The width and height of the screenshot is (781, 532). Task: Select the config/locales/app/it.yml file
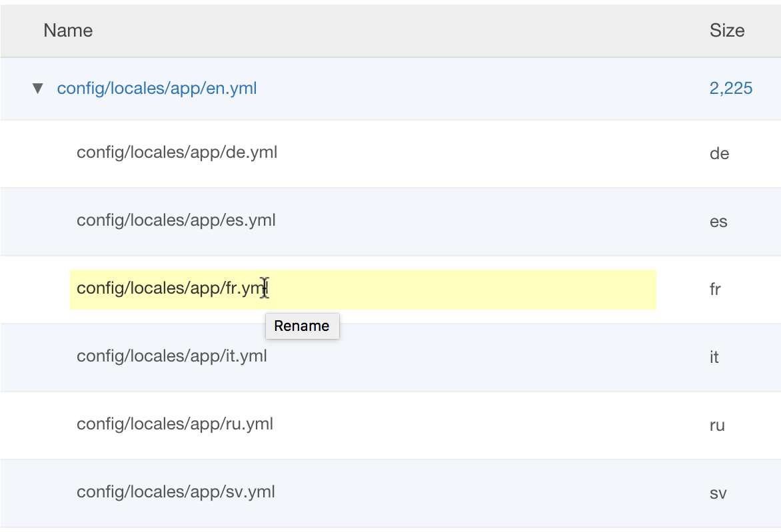pyautogui.click(x=171, y=356)
